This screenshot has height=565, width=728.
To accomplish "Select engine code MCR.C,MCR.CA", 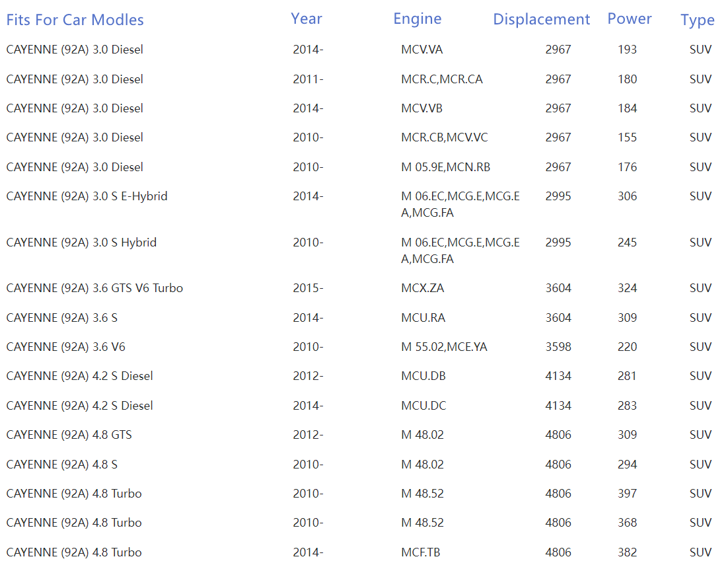I will coord(441,79).
